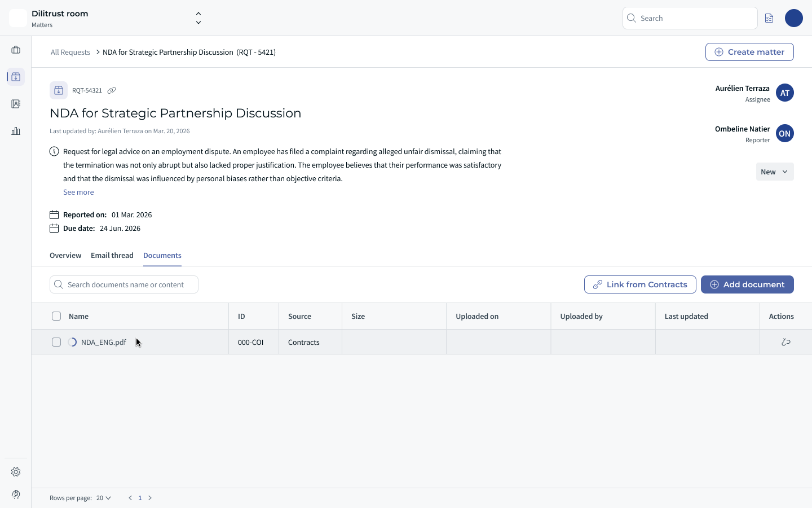Click the calendar icon next to Due date

coord(54,228)
